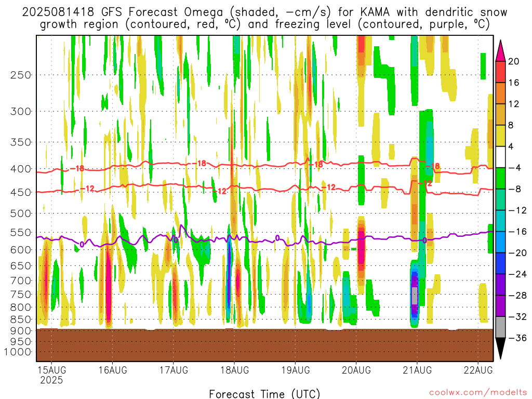Click the 17AUG date label
This screenshot has height=399, width=532.
(174, 370)
